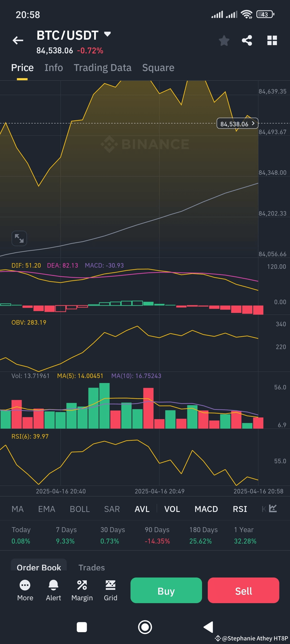This screenshot has height=644, width=290.
Task: Open the grid layout icon at top right
Action: point(272,41)
